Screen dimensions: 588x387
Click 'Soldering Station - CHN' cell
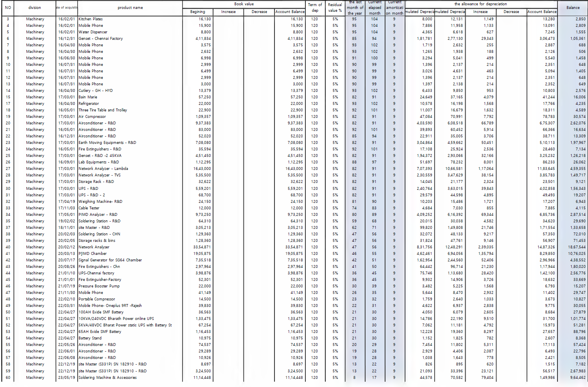pyautogui.click(x=100, y=234)
